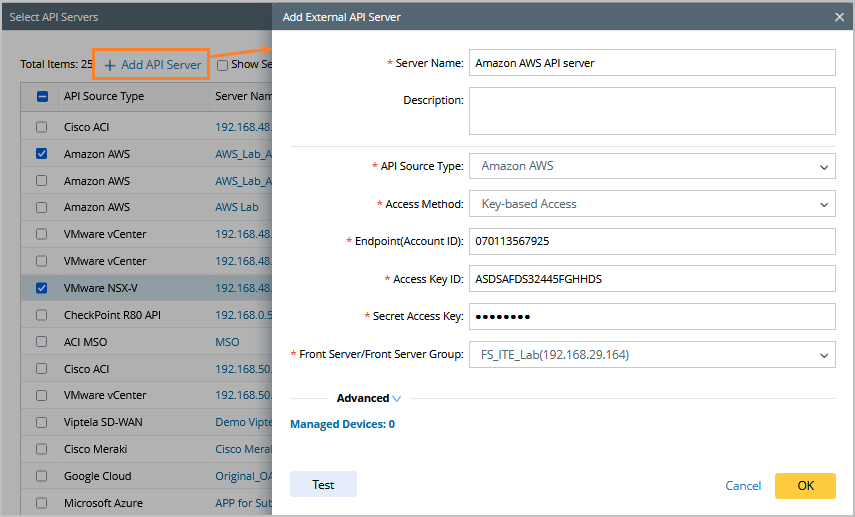The image size is (855, 517).
Task: Click the Test button
Action: 323,485
